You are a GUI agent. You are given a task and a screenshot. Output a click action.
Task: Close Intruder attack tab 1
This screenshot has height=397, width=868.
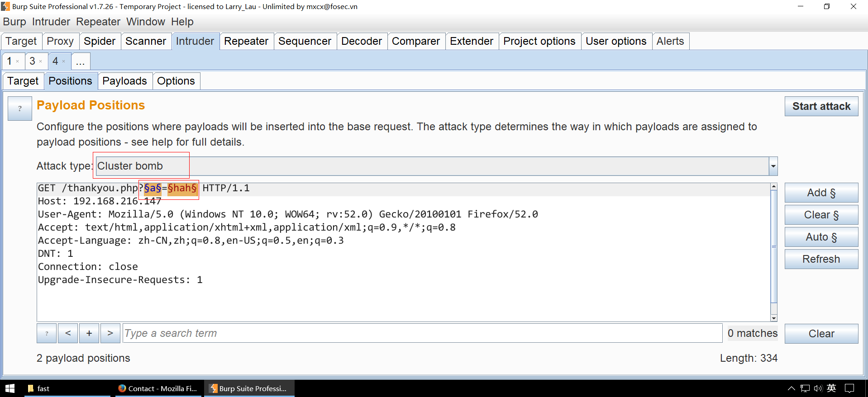[18, 61]
